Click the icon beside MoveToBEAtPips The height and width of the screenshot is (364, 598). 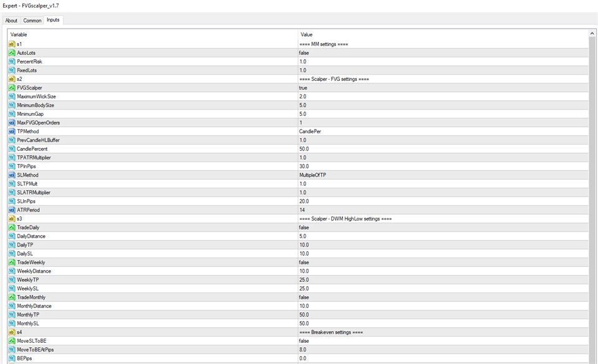pyautogui.click(x=12, y=350)
